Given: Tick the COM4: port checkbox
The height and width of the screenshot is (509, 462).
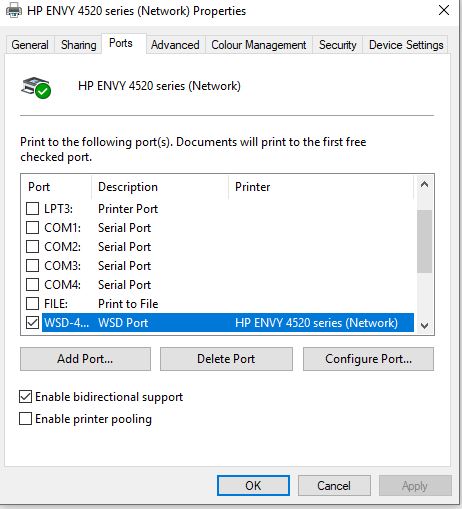Looking at the screenshot, I should pyautogui.click(x=32, y=285).
